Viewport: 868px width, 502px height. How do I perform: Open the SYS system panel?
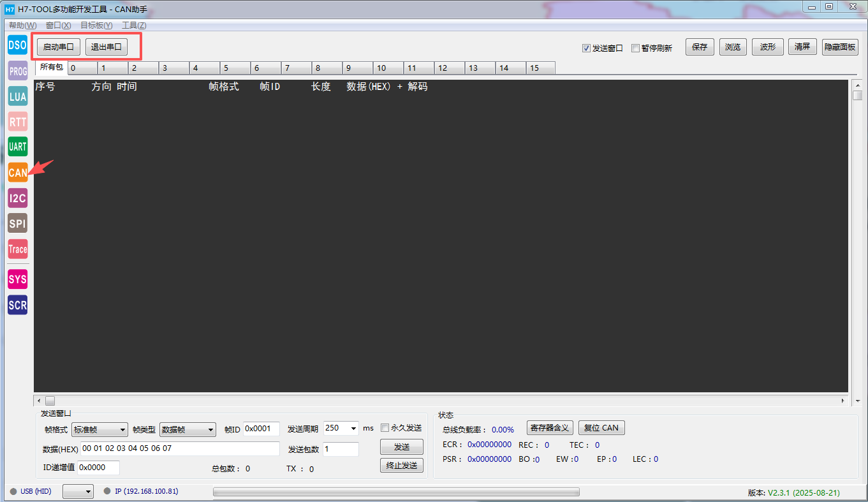point(17,279)
